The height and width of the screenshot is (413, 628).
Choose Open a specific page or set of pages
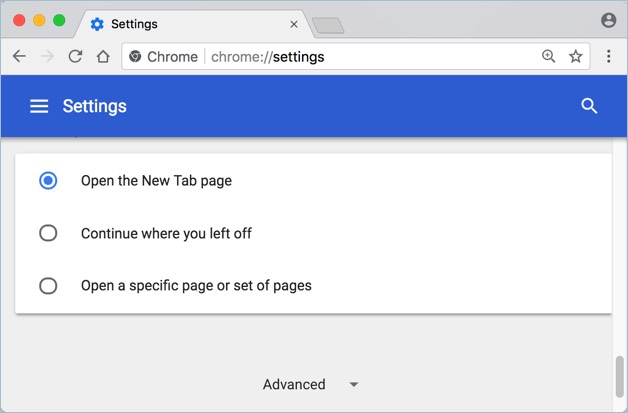pyautogui.click(x=48, y=286)
